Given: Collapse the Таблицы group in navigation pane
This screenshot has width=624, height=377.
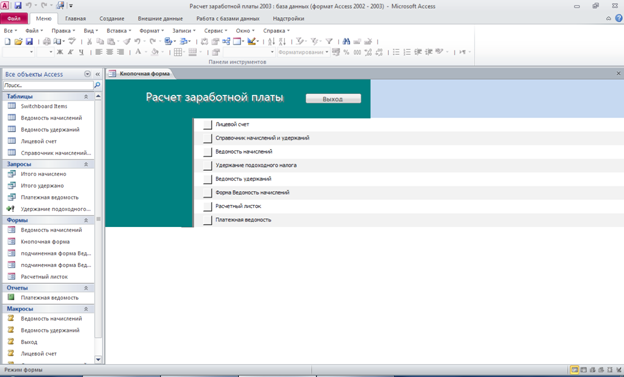Looking at the screenshot, I should point(86,96).
